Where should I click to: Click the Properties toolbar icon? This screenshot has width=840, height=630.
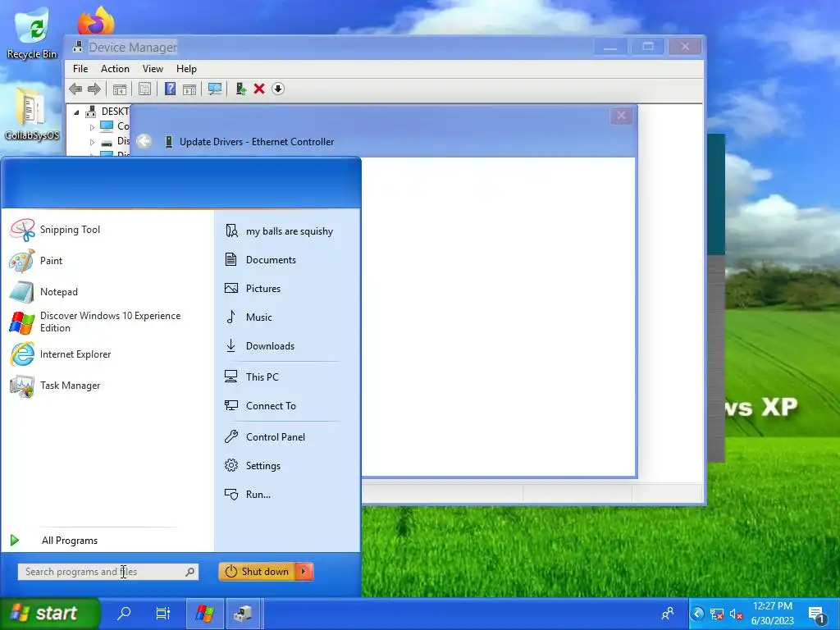pyautogui.click(x=144, y=89)
